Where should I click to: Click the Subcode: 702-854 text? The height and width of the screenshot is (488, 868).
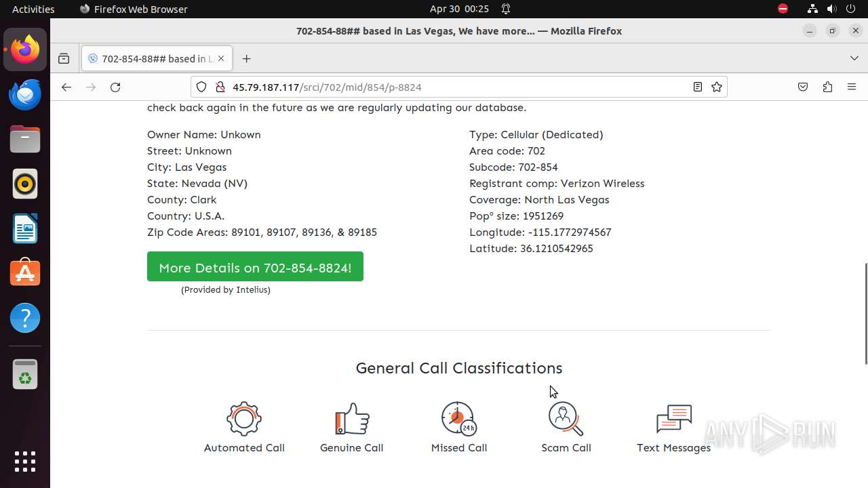(x=513, y=167)
